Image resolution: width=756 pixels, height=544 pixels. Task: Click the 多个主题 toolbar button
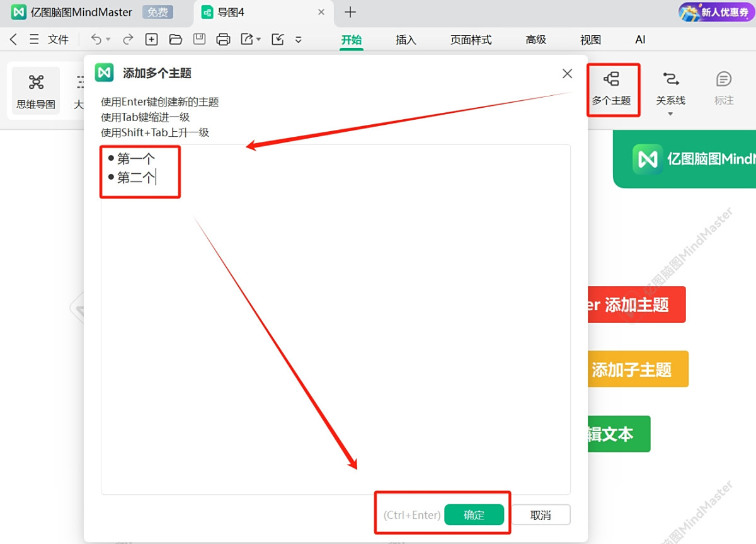(x=611, y=89)
